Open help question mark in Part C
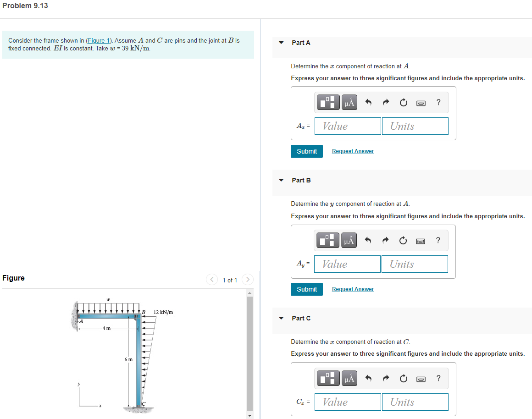Image resolution: width=532 pixels, height=419 pixels. (438, 378)
